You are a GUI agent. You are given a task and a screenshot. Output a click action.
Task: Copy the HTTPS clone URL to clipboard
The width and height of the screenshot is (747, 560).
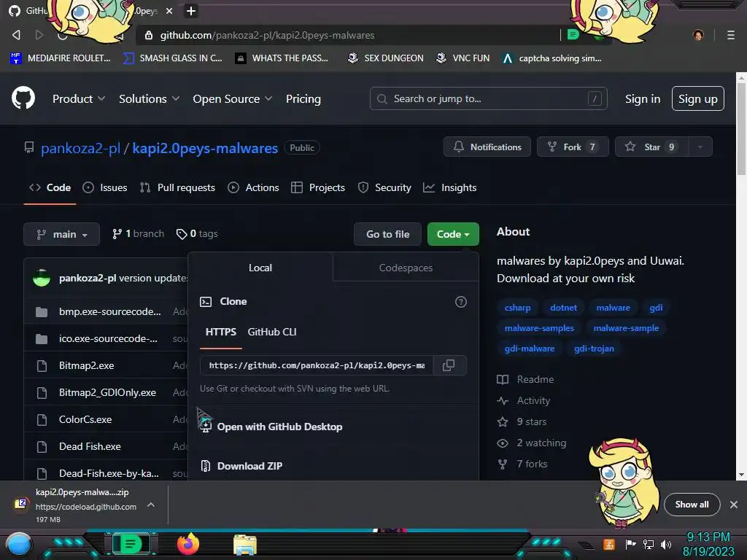point(449,365)
